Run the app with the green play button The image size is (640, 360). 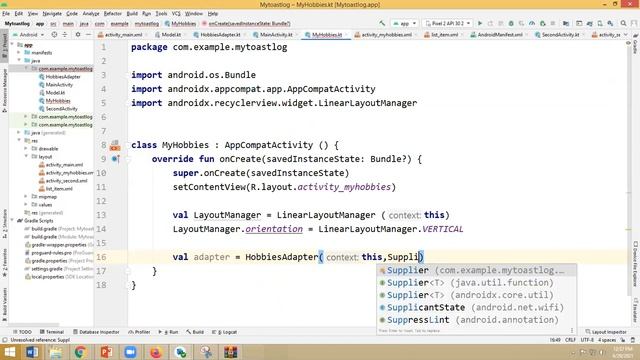(480, 24)
